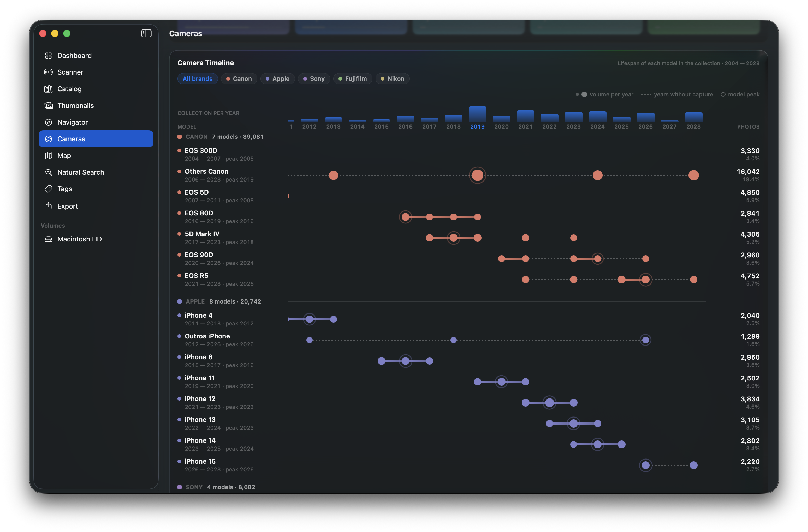Open the Dashboard section

[96, 55]
